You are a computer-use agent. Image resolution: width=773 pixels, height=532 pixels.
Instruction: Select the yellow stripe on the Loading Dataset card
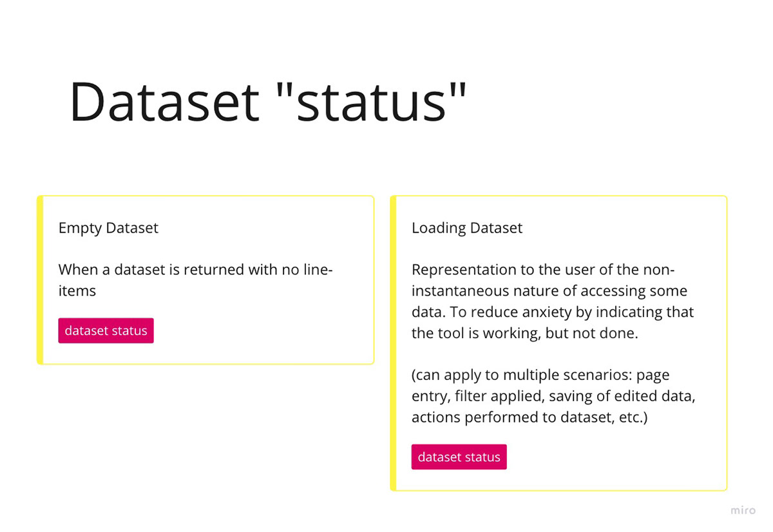point(393,343)
